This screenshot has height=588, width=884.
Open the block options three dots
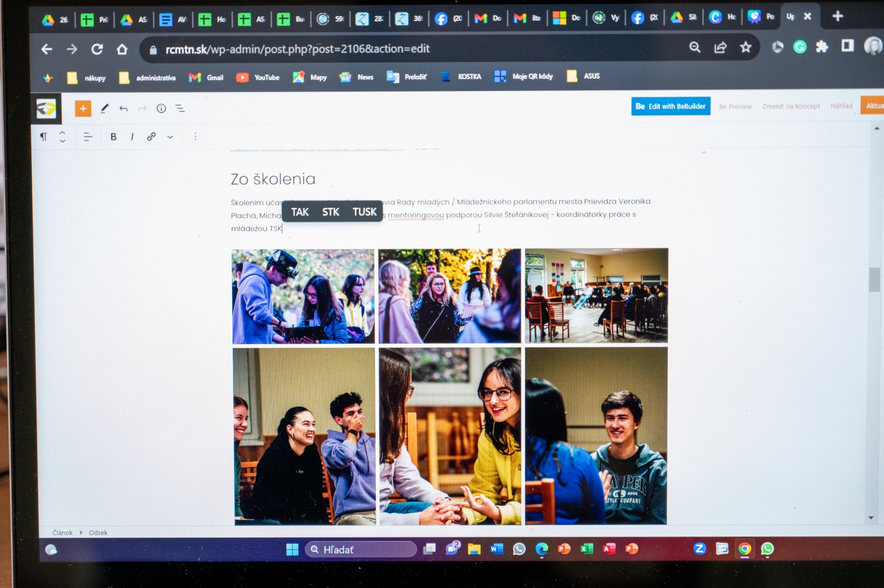pyautogui.click(x=195, y=137)
